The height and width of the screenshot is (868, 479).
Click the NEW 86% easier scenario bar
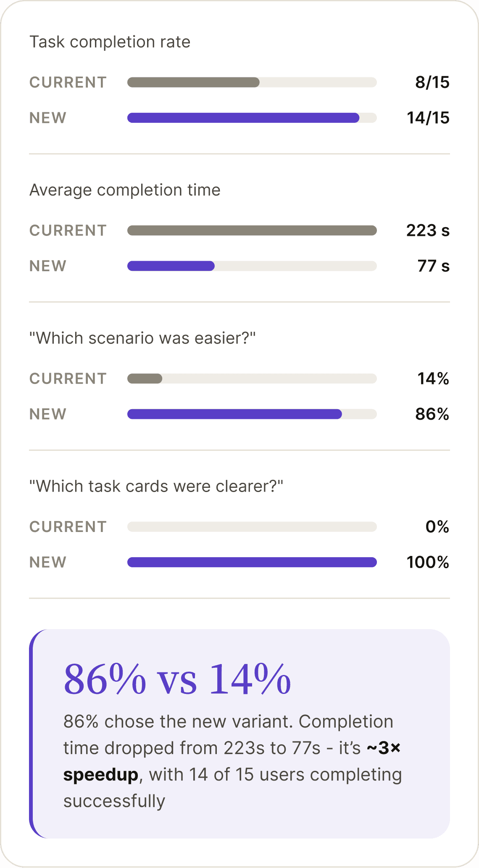(x=252, y=414)
